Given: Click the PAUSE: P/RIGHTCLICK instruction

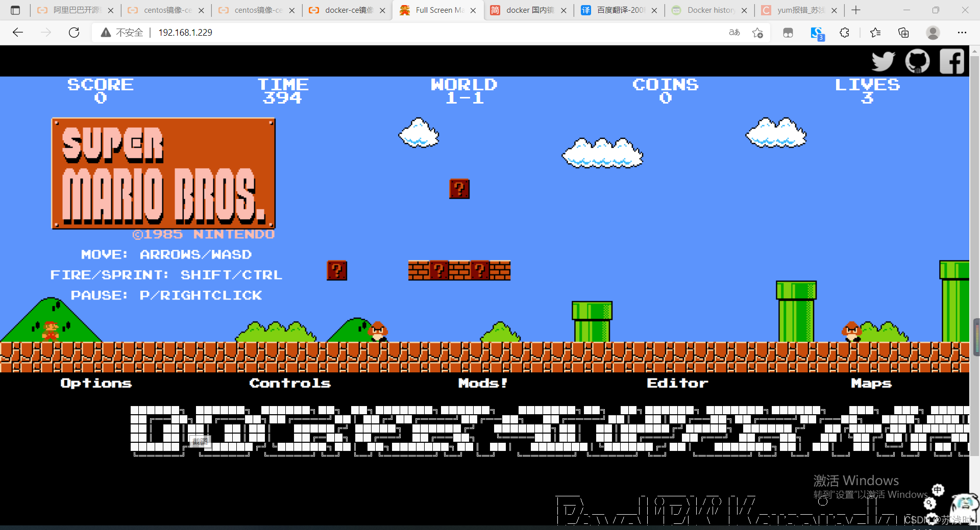Looking at the screenshot, I should [166, 295].
